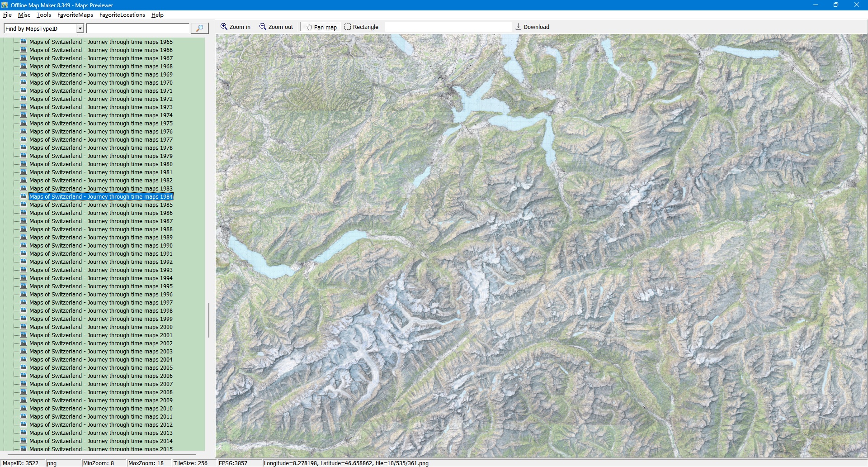Open the FavoriteMaps menu

click(75, 15)
